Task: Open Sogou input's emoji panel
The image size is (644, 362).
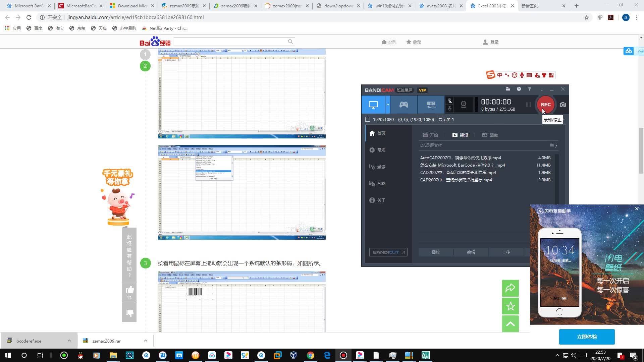Action: coord(514,75)
